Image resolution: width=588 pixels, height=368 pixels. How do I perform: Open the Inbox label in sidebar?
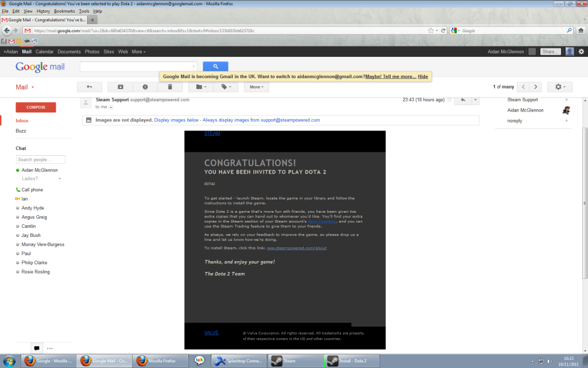click(22, 121)
